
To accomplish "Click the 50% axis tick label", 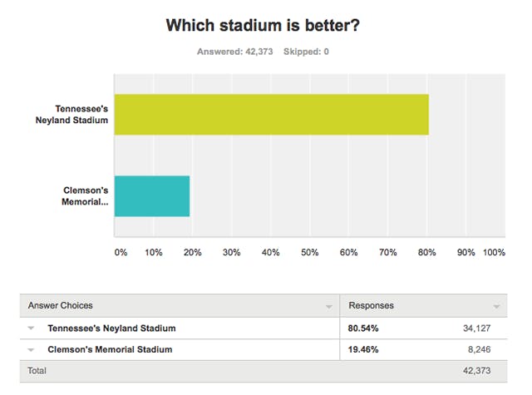I will coord(309,253).
